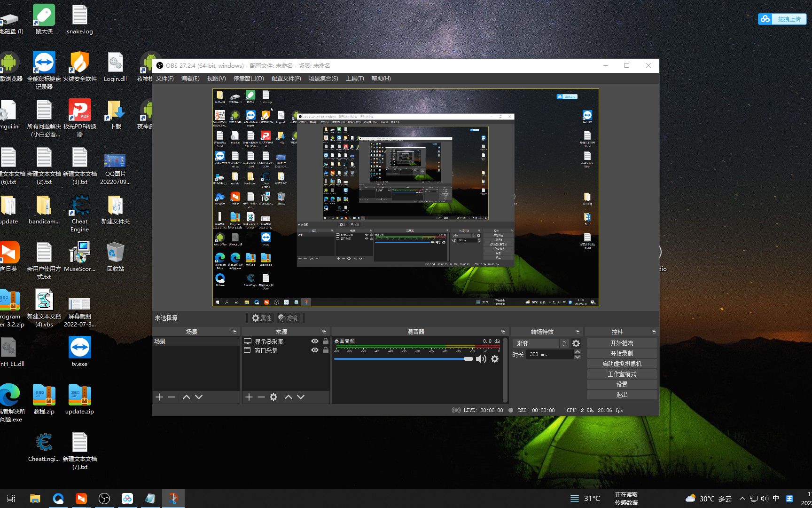Toggle visibility of 显示器采集 source

pyautogui.click(x=315, y=341)
